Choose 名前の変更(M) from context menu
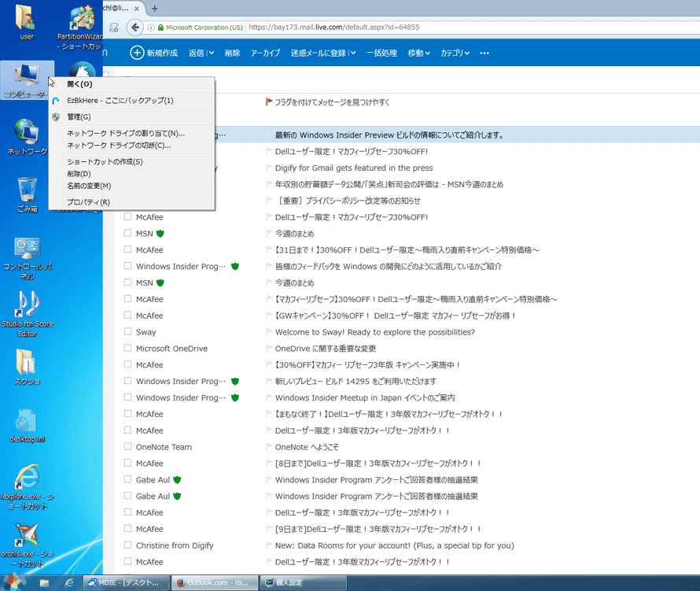Viewport: 700px width, 591px height. tap(131, 186)
